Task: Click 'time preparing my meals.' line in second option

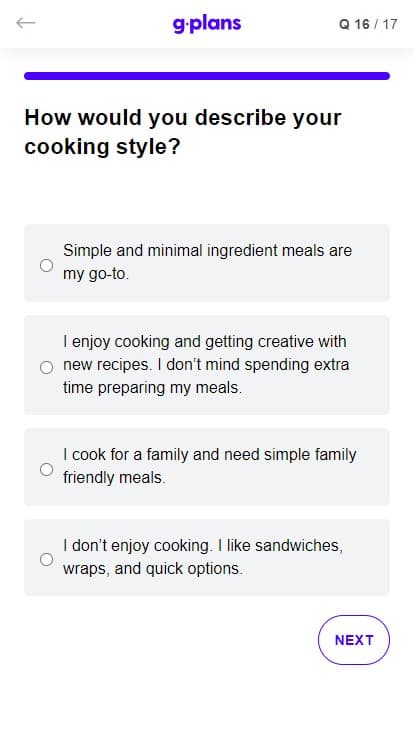Action: (153, 388)
